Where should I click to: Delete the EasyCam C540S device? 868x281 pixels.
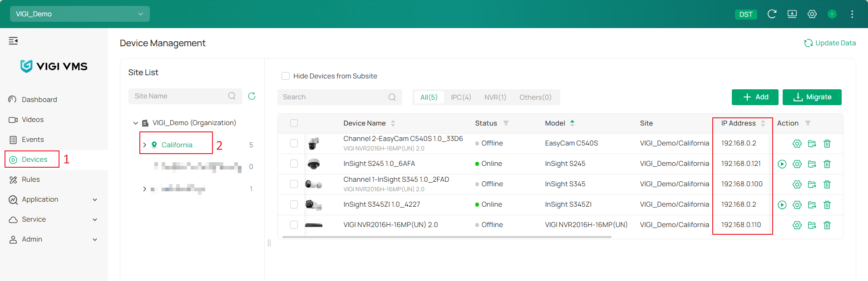tap(827, 144)
